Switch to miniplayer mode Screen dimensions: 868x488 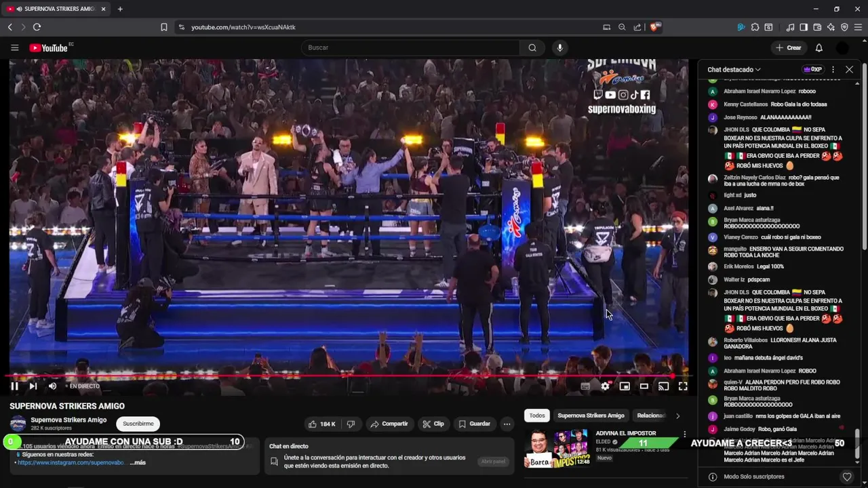(625, 386)
